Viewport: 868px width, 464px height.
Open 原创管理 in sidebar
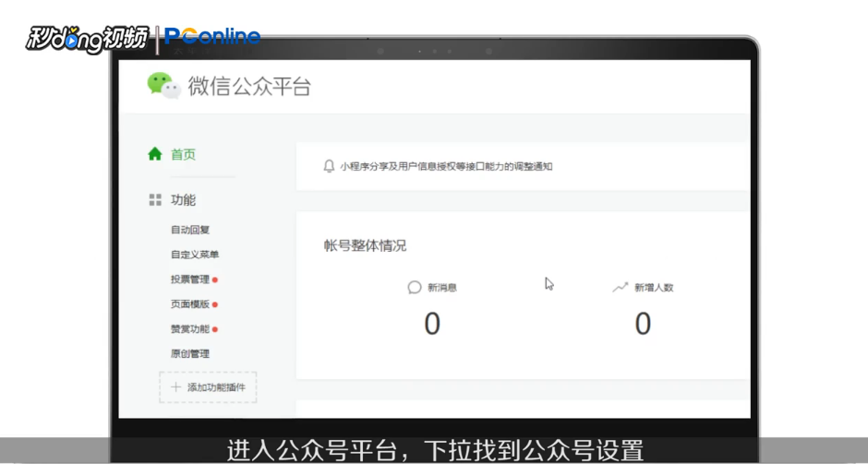point(190,354)
